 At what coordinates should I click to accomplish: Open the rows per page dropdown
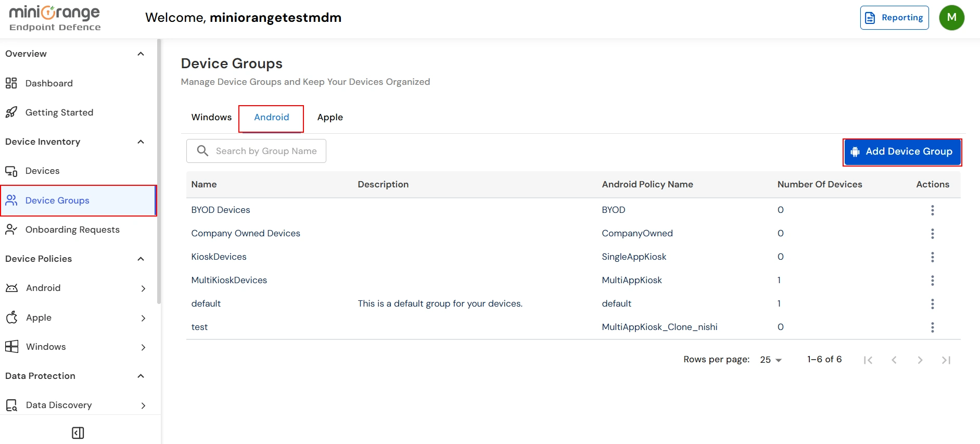[771, 360]
